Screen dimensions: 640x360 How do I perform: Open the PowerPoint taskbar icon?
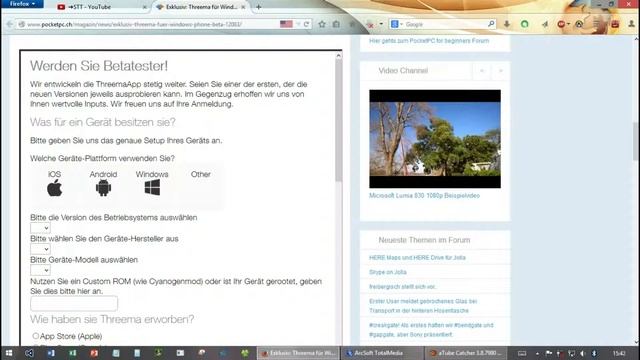click(94, 353)
